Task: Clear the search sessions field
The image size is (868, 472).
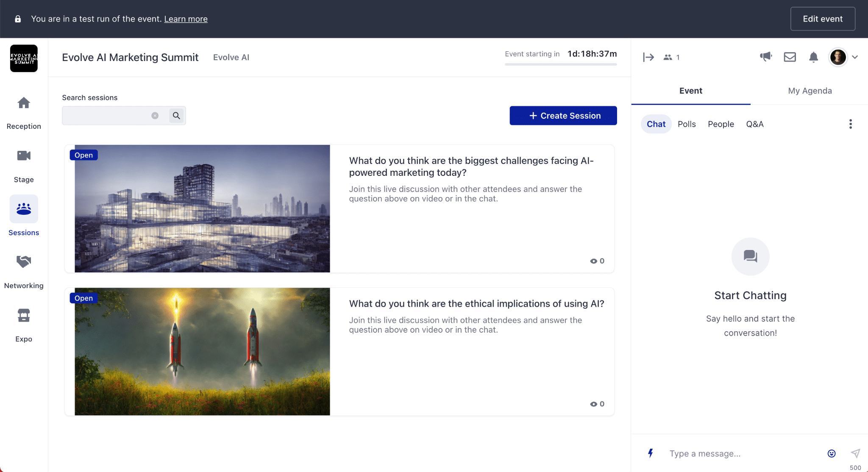Action: tap(155, 116)
